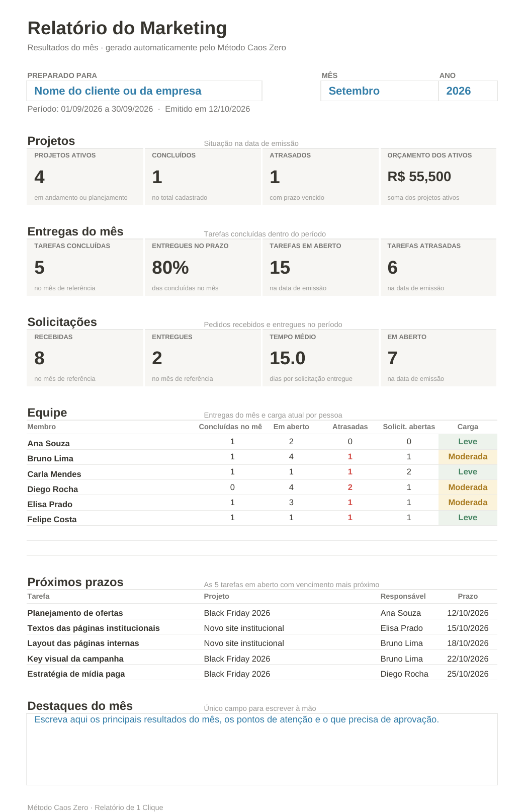Select Diego Rocha's Atrasadas count 2
The image size is (524, 812).
click(x=350, y=488)
